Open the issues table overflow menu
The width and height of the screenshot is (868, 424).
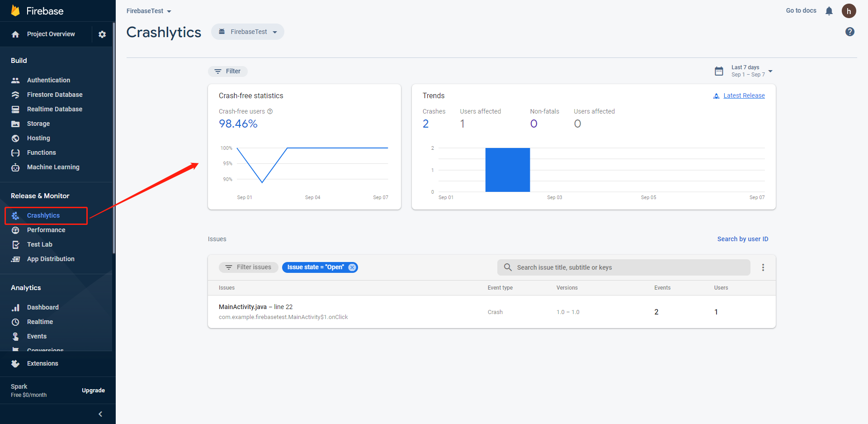(x=763, y=267)
